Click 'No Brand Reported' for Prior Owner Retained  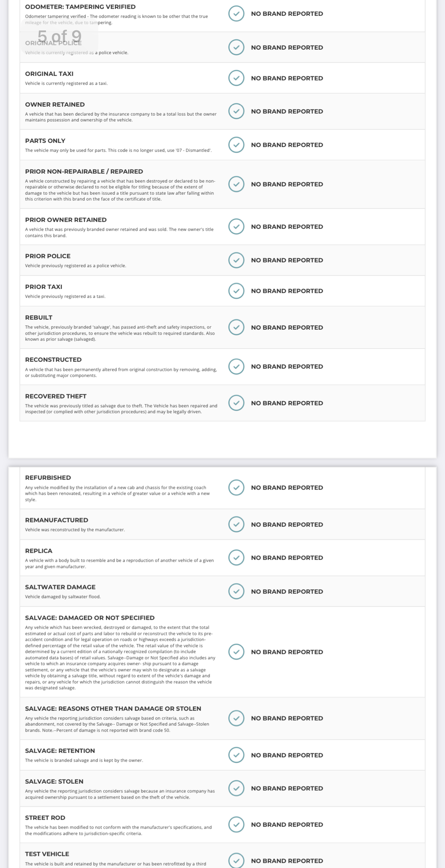(287, 226)
